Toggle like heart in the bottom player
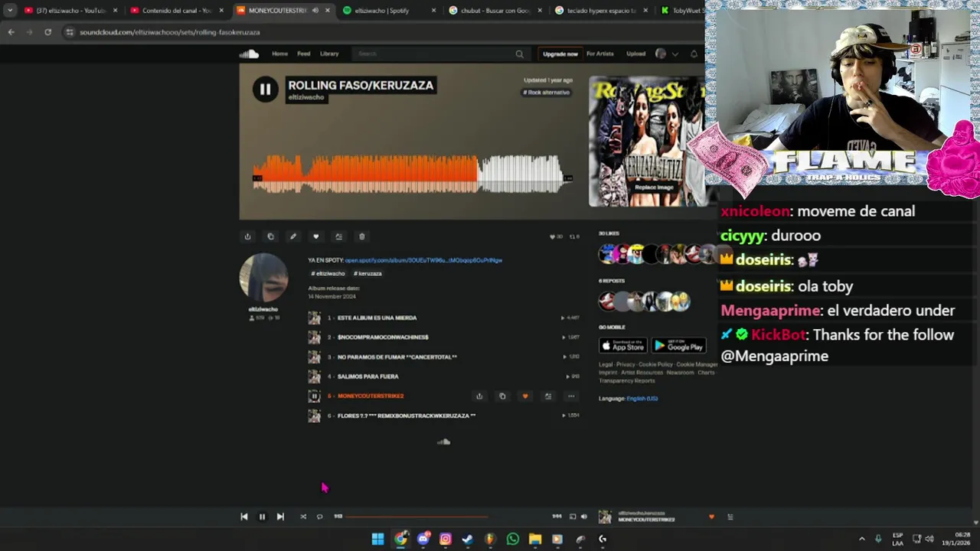This screenshot has width=980, height=551. 711,517
